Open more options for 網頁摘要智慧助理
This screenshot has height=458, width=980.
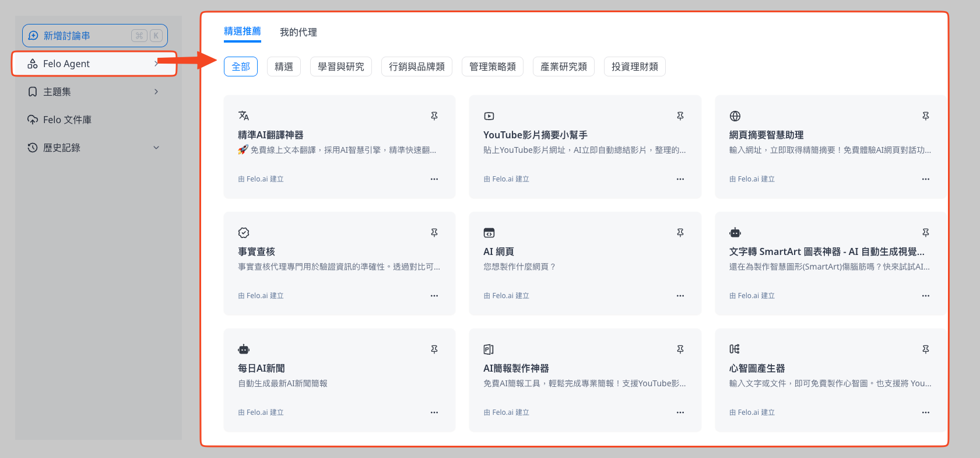point(926,179)
